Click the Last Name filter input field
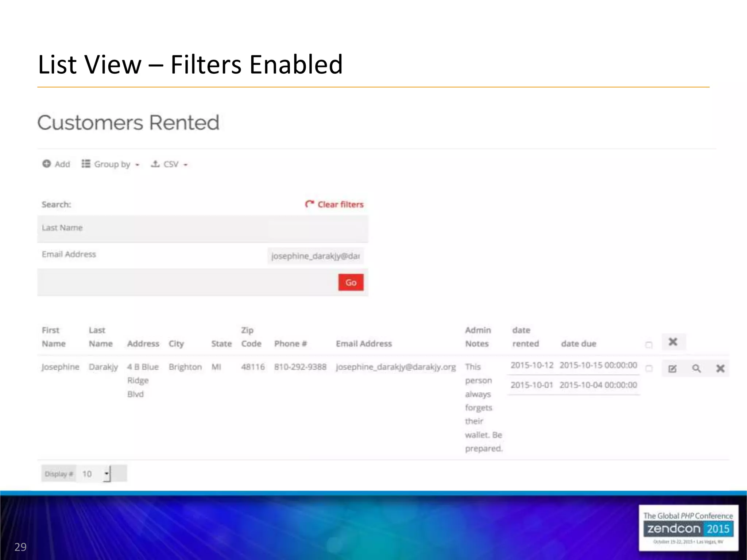This screenshot has height=560, width=747. (316, 229)
